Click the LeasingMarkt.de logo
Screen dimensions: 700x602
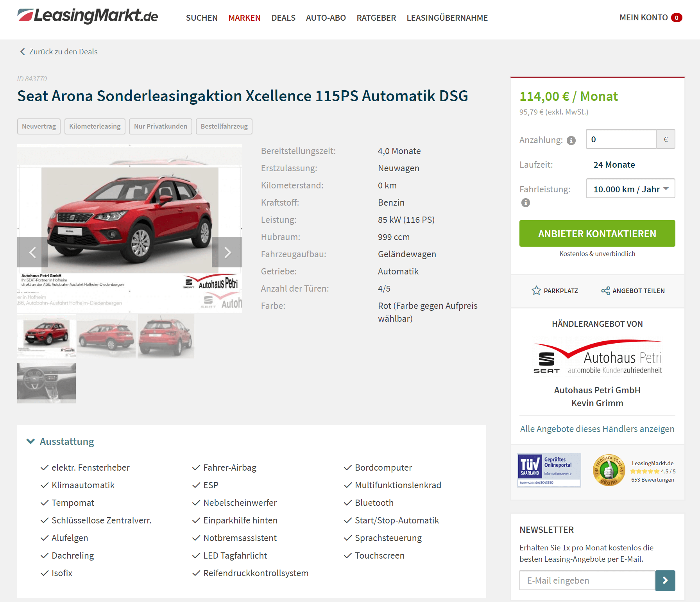88,16
